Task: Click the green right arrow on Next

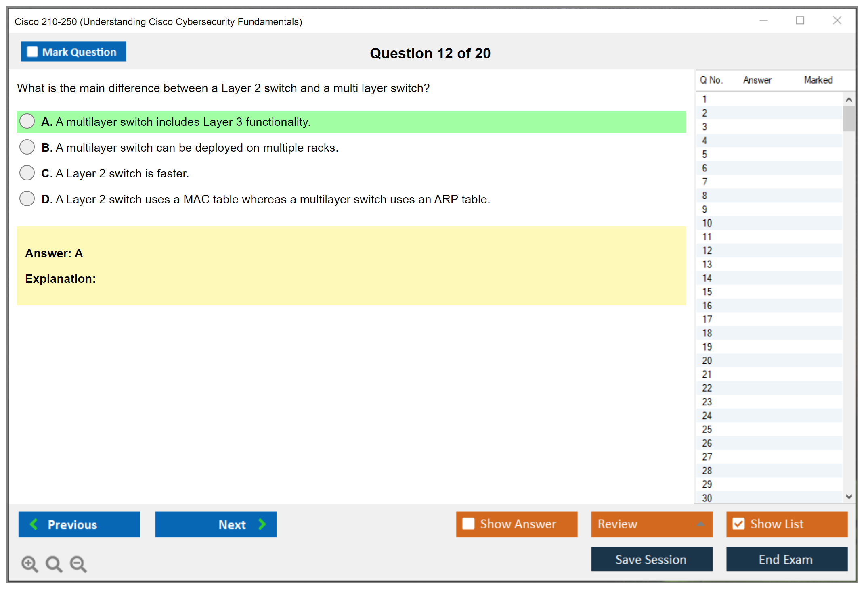Action: pyautogui.click(x=262, y=524)
